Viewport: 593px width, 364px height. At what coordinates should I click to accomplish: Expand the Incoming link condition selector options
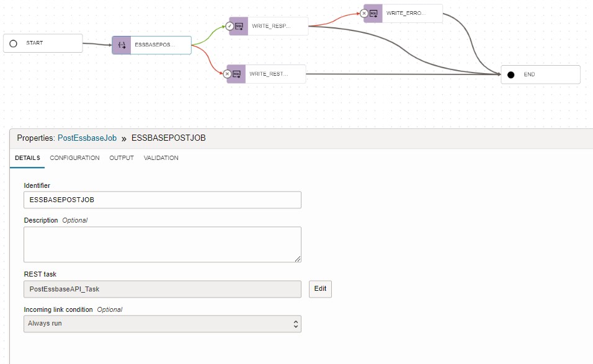pyautogui.click(x=295, y=323)
